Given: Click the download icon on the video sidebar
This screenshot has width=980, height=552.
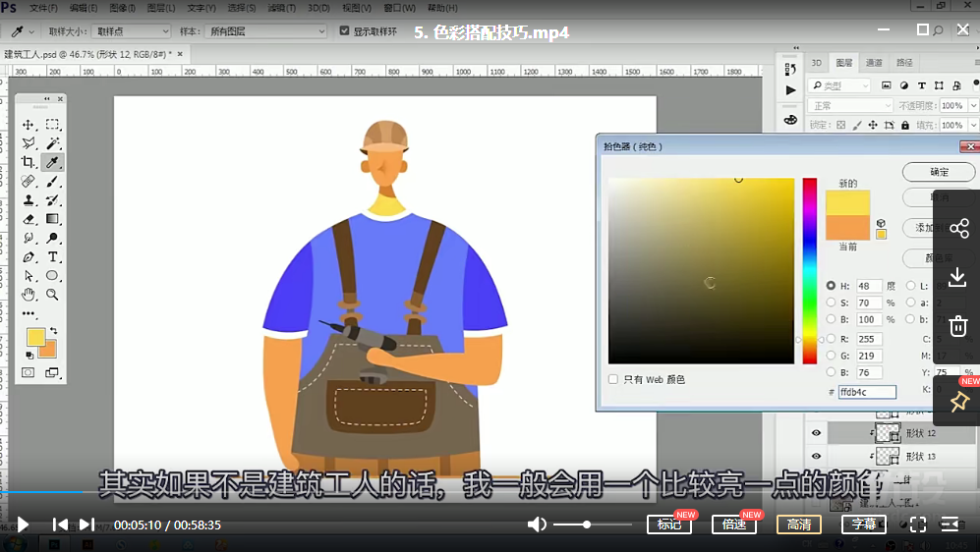Looking at the screenshot, I should [958, 278].
